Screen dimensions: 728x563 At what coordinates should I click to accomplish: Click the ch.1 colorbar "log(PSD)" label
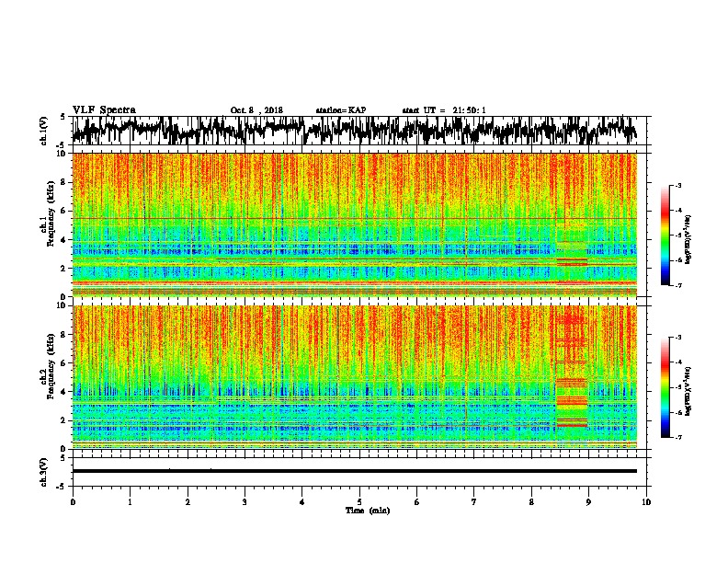(x=688, y=239)
